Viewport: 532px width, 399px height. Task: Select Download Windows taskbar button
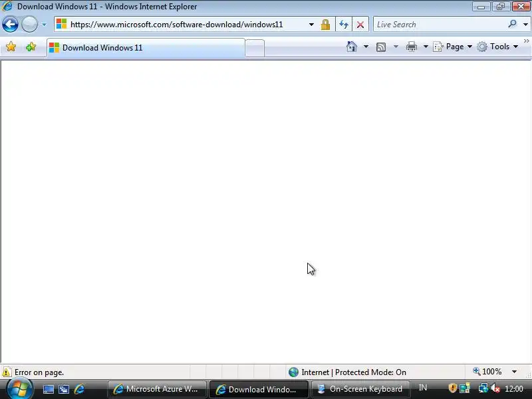pos(259,389)
